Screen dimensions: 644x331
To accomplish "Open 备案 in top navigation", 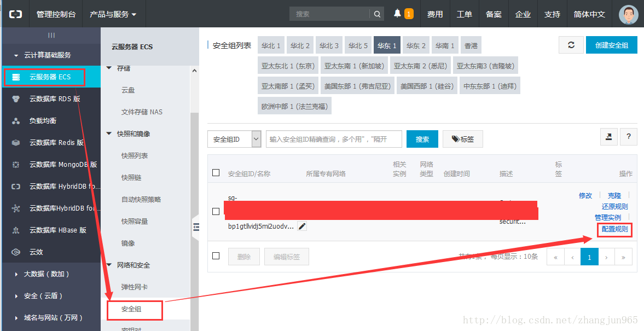I will pos(494,14).
